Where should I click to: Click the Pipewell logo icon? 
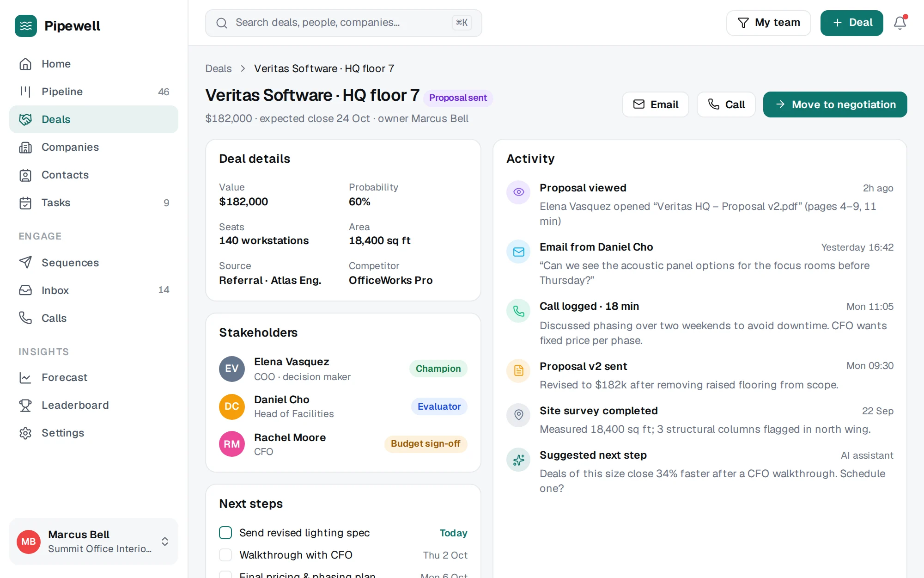pyautogui.click(x=26, y=26)
